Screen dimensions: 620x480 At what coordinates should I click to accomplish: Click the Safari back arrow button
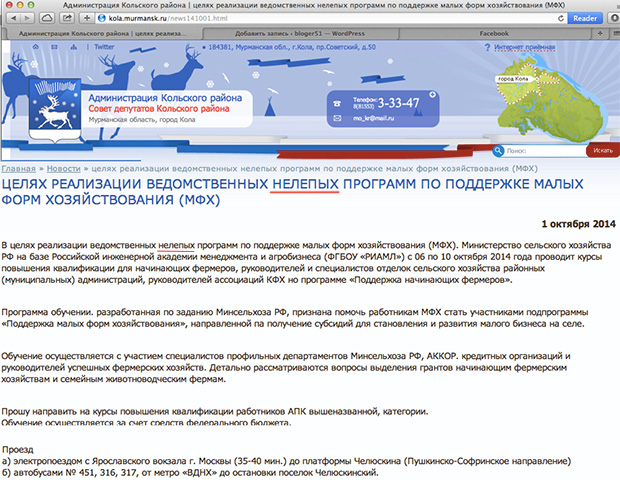point(11,18)
